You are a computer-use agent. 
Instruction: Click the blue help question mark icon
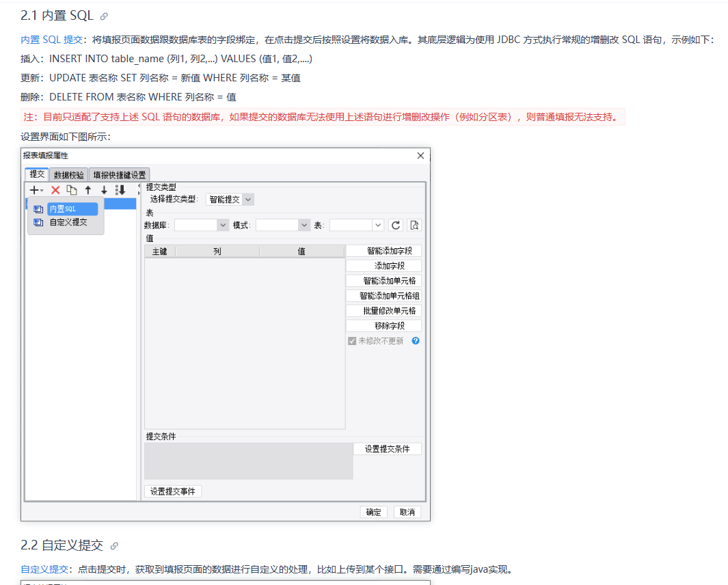pos(416,340)
